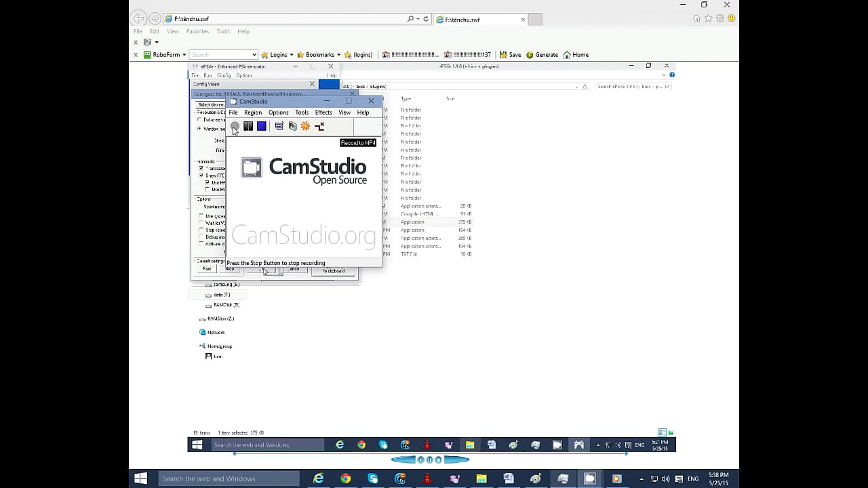Open the RoboForm dropdown menu
The width and height of the screenshot is (868, 488).
point(165,55)
